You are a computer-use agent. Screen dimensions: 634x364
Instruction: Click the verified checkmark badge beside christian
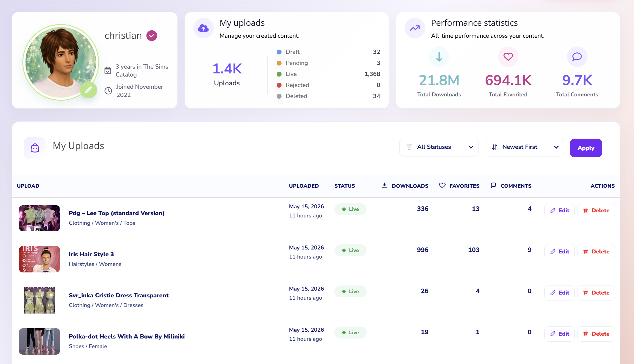(x=152, y=36)
